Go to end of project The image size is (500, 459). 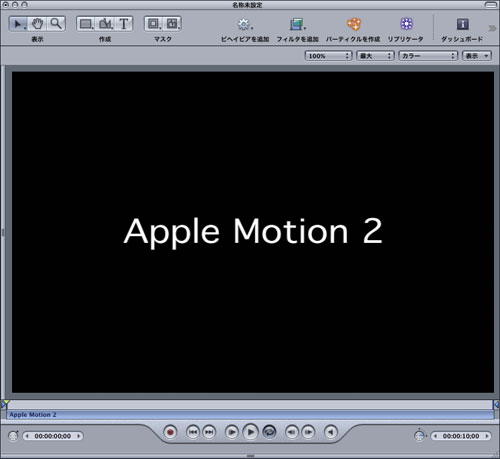click(209, 432)
